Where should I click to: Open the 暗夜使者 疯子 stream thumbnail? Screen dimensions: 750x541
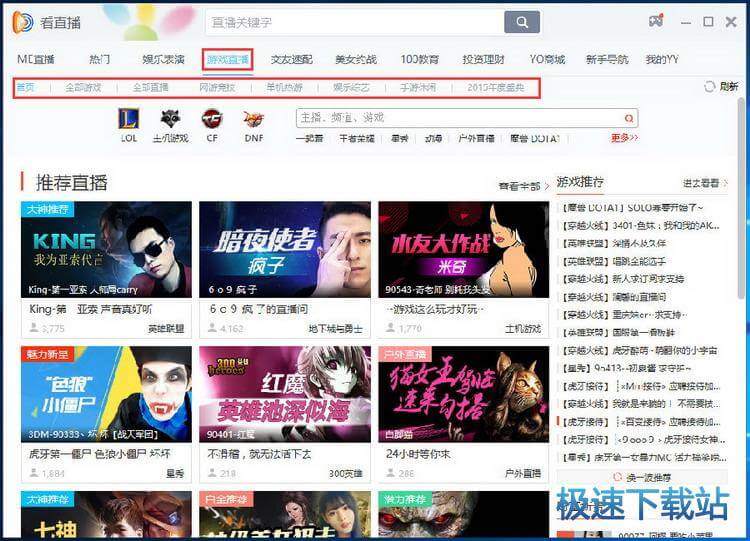click(285, 250)
